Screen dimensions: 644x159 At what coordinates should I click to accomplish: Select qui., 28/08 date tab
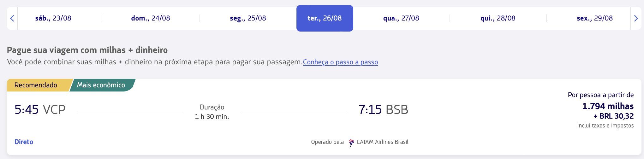[x=498, y=18]
